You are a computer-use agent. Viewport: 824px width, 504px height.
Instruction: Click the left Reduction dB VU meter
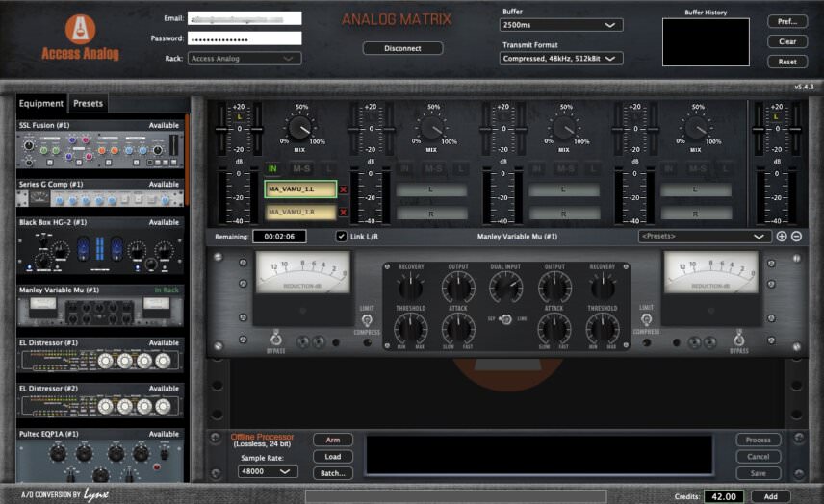(x=302, y=272)
